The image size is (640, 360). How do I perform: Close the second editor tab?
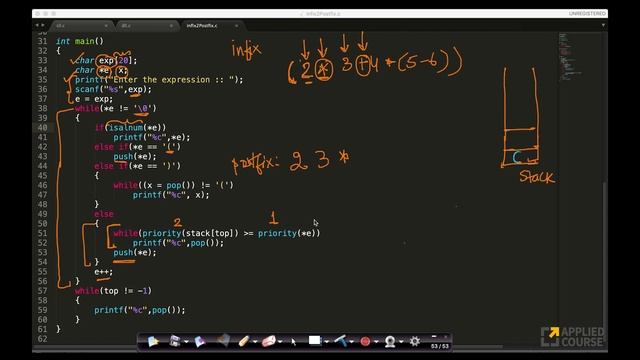coord(171,26)
